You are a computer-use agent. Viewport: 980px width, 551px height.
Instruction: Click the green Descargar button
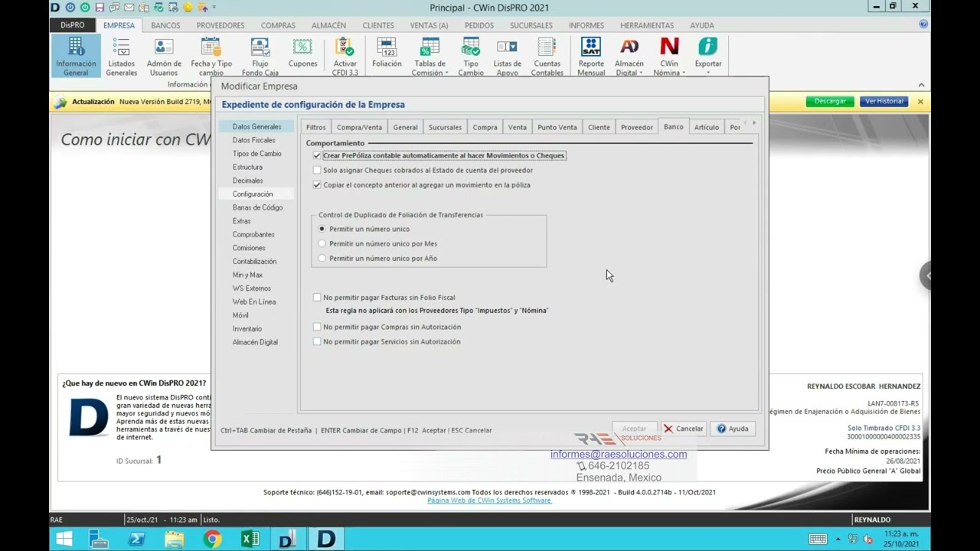point(830,101)
